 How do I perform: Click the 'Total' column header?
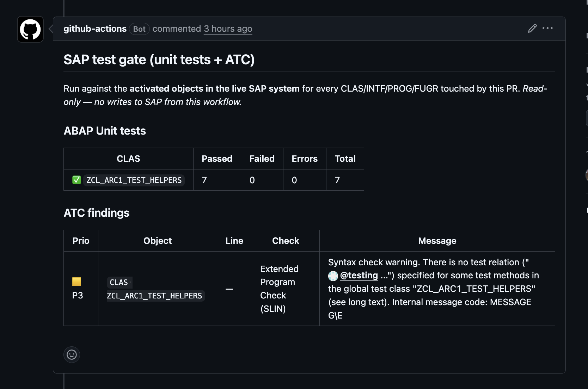click(345, 159)
